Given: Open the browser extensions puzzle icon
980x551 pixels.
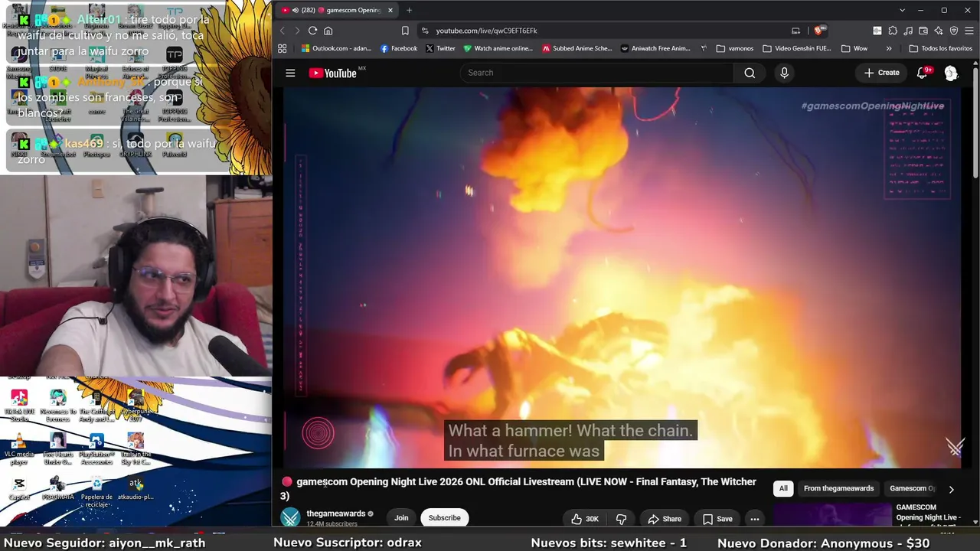Looking at the screenshot, I should pos(893,31).
